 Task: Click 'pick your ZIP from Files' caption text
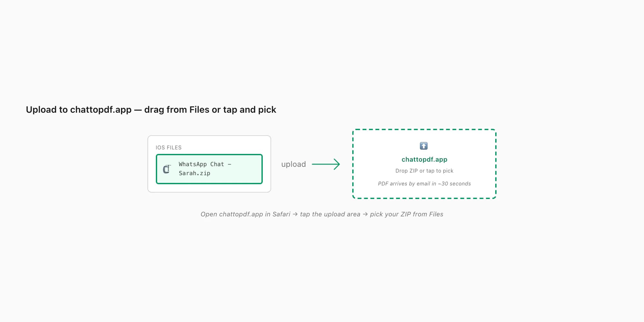coord(407,214)
